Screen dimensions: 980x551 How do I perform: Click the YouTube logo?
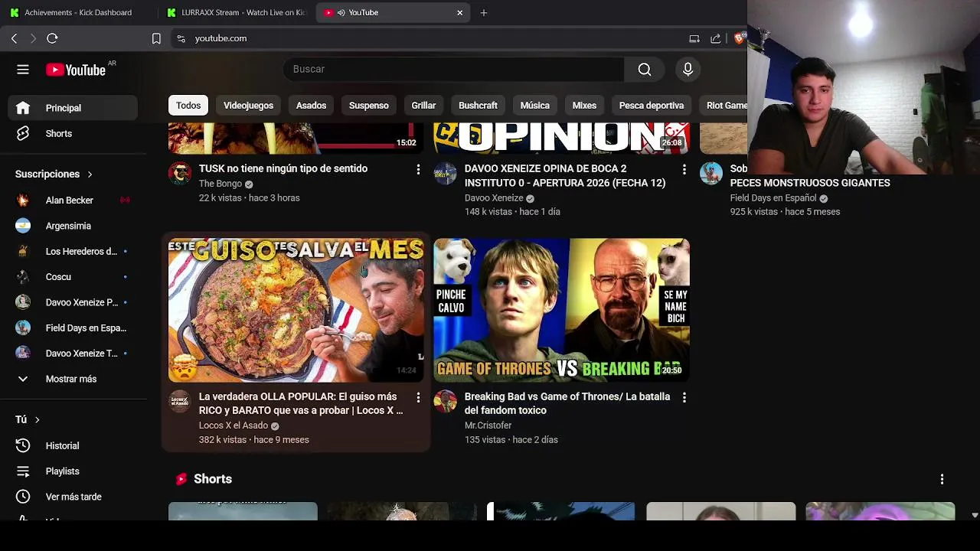(76, 70)
